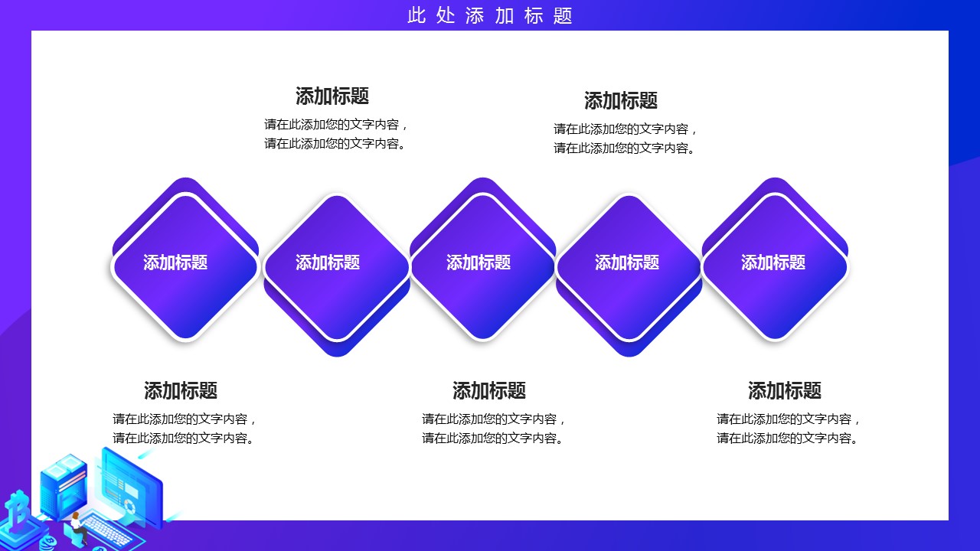Select the 添加标题 heading above the second diamond
This screenshot has height=551, width=980.
(x=332, y=96)
